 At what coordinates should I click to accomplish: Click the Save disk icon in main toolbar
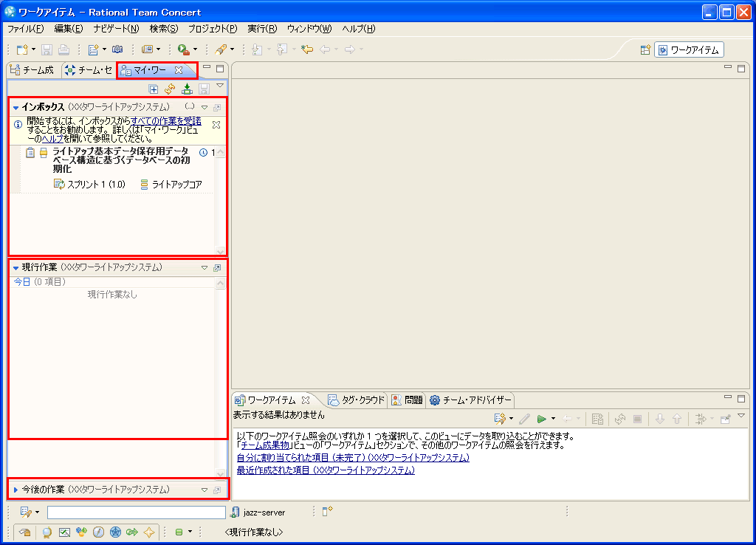pos(47,49)
